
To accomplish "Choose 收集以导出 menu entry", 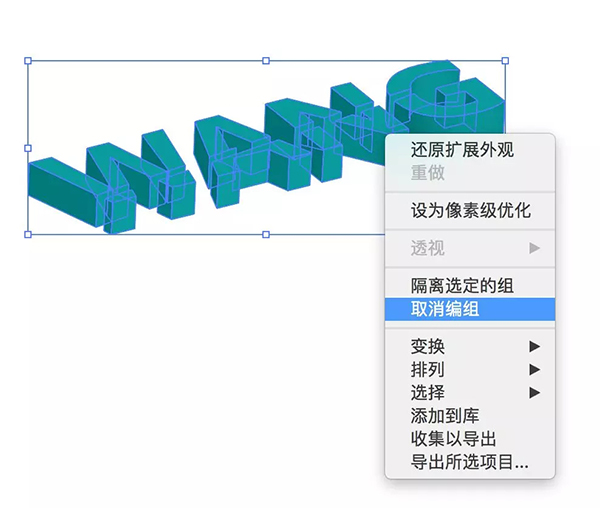I will coord(470,439).
